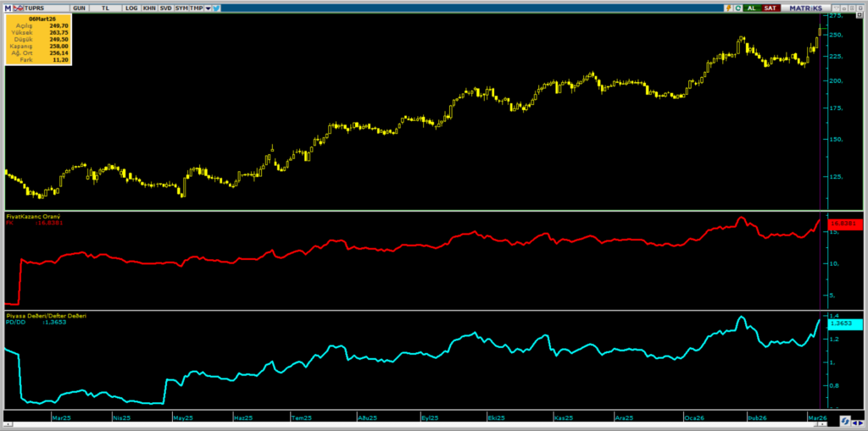This screenshot has height=431, width=868.
Task: Toggle LOG scale on the chart
Action: pos(131,7)
